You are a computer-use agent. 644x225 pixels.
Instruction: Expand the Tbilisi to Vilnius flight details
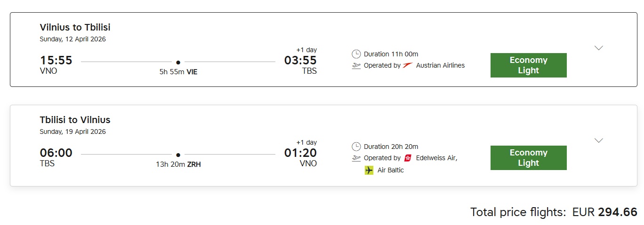(x=599, y=140)
